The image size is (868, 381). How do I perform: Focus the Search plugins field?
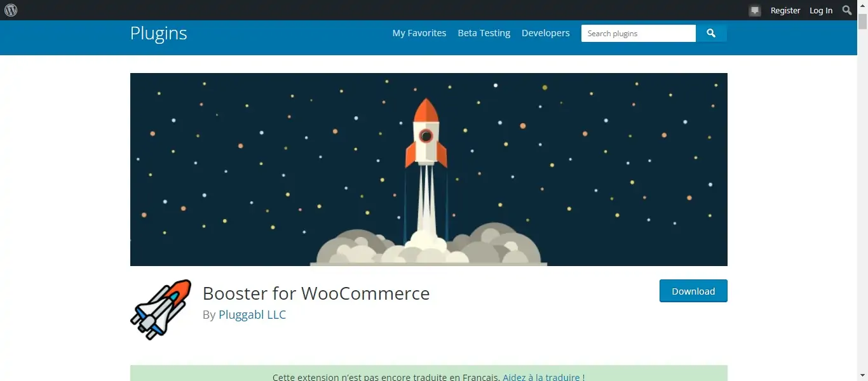tap(639, 34)
